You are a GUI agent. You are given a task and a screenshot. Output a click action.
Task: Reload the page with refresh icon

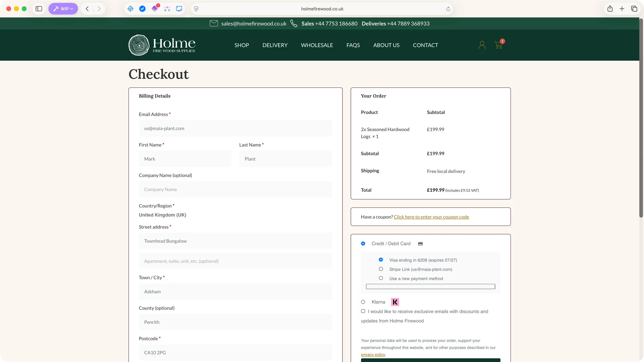pyautogui.click(x=448, y=9)
